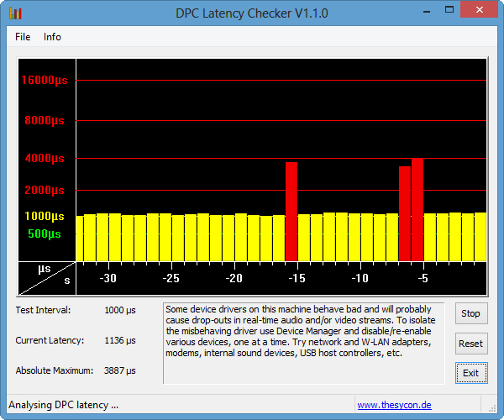Click the Stop button

click(471, 313)
